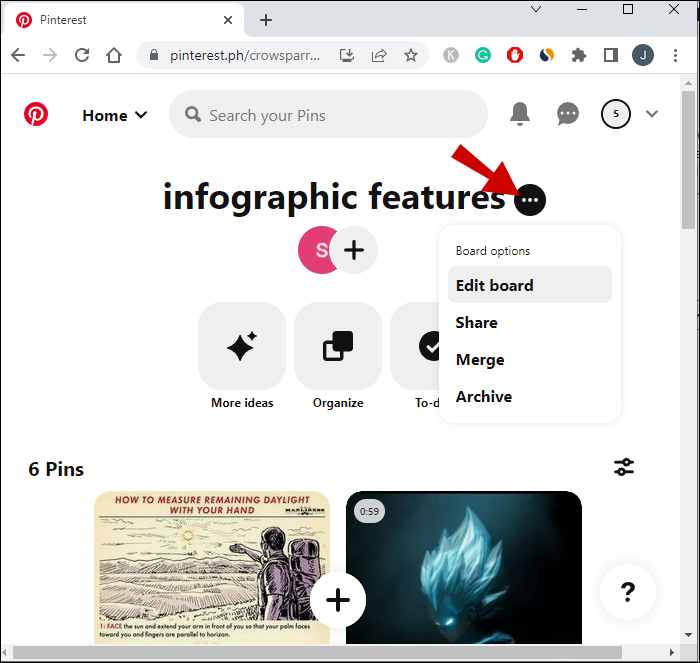Click the 0:59 video duration badge
Viewport: 700px width, 663px height.
pyautogui.click(x=369, y=511)
